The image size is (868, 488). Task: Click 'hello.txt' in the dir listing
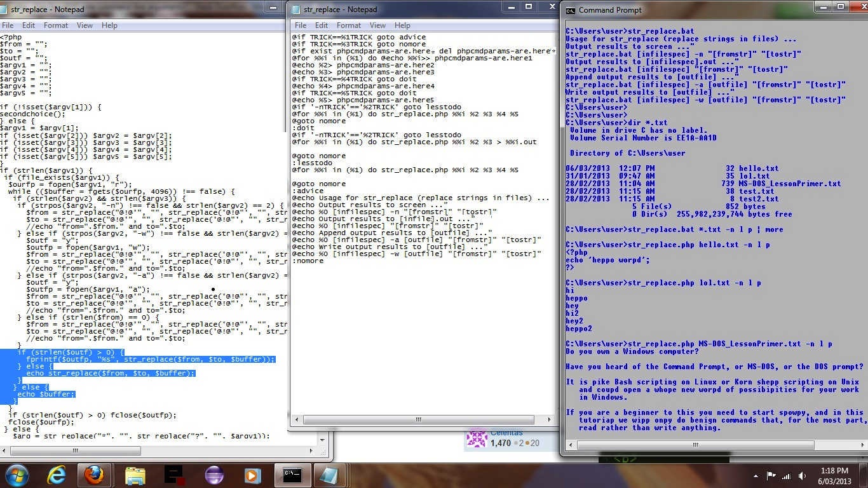pyautogui.click(x=759, y=168)
